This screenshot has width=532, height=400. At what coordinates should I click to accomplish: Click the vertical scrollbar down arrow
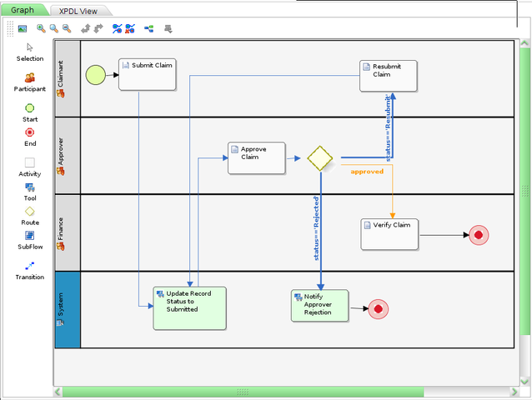(x=524, y=382)
